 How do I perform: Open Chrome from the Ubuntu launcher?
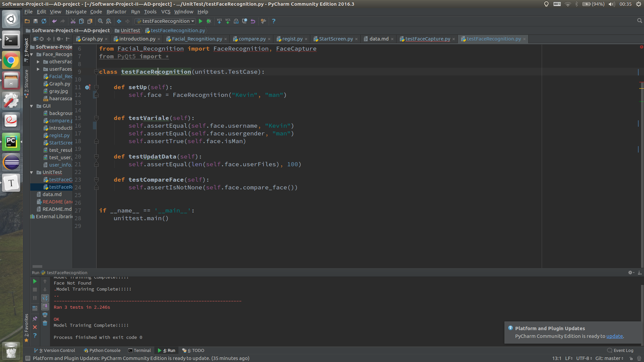(11, 61)
